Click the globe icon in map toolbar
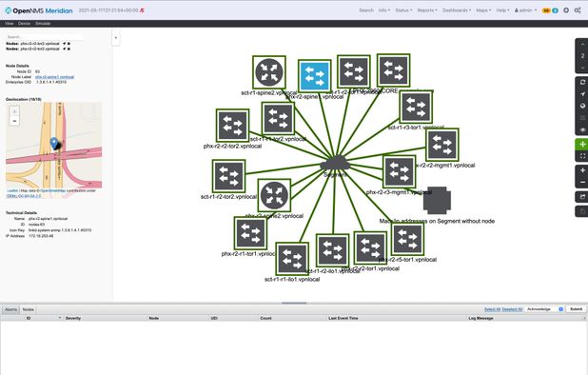The image size is (588, 375). pos(582,107)
